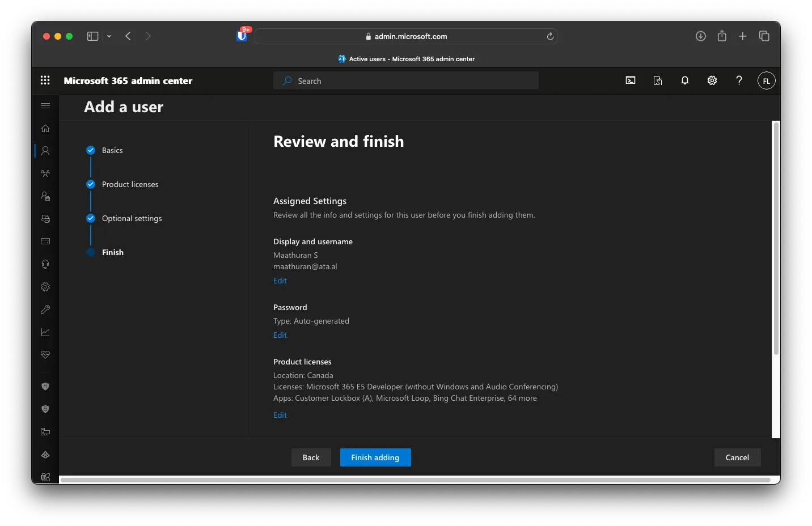The width and height of the screenshot is (812, 526).
Task: Jump to the Product licenses step
Action: (130, 184)
